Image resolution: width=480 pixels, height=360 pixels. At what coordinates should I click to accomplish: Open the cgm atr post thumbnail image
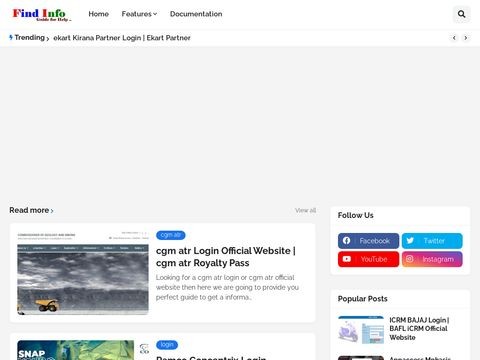(83, 273)
